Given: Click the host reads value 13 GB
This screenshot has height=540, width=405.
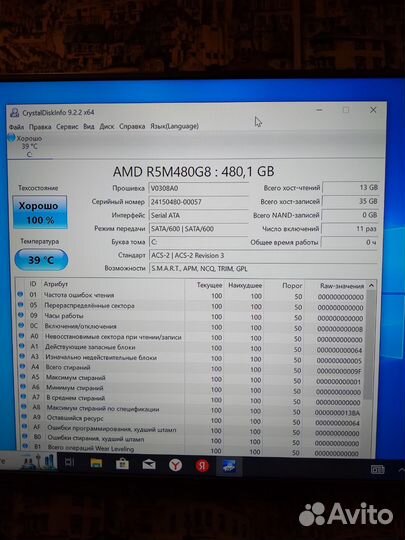Looking at the screenshot, I should 351,188.
